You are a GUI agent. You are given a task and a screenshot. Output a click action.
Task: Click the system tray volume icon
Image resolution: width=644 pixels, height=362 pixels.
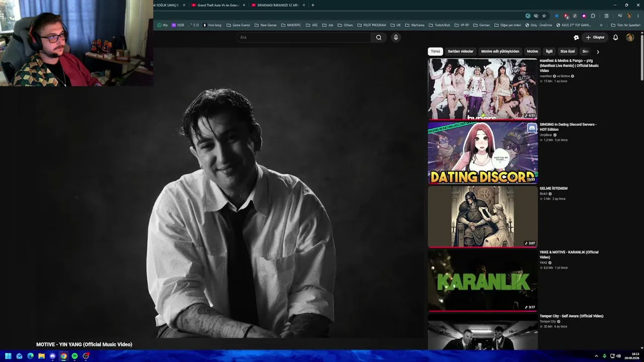618,356
